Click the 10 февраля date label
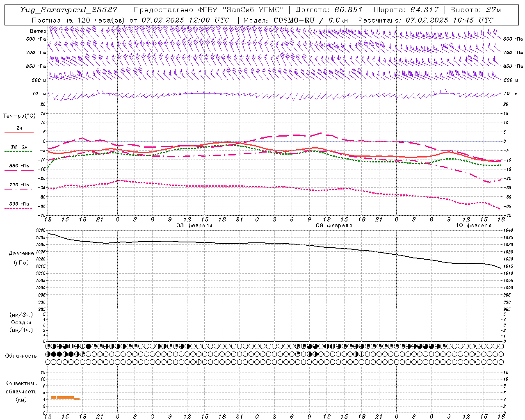The height and width of the screenshot is (420, 525). click(473, 226)
